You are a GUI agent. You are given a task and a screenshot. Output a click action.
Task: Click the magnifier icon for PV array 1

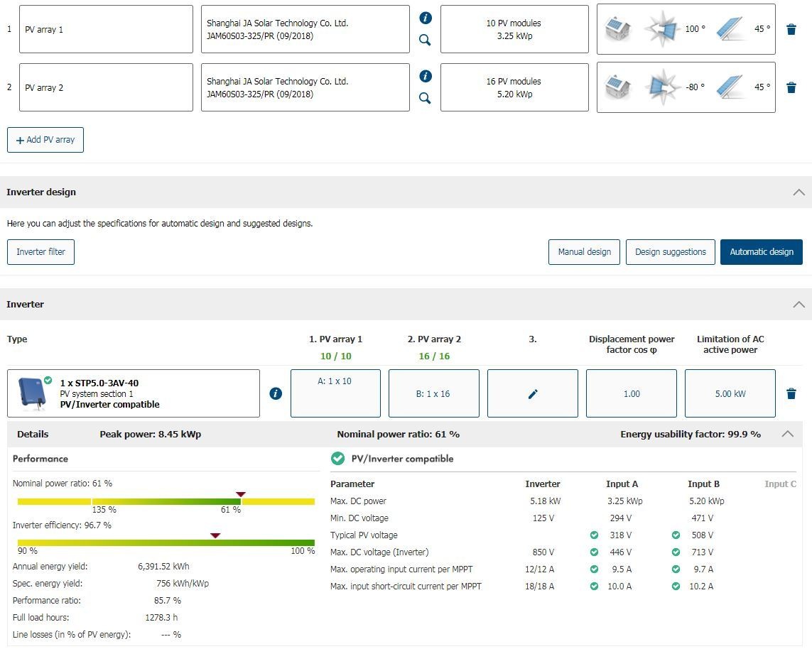[425, 40]
